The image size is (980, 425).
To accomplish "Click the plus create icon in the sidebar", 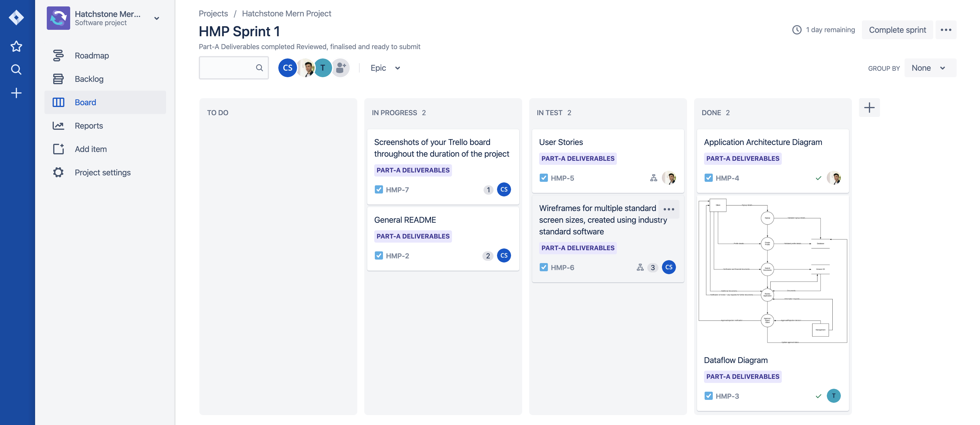I will pos(16,93).
